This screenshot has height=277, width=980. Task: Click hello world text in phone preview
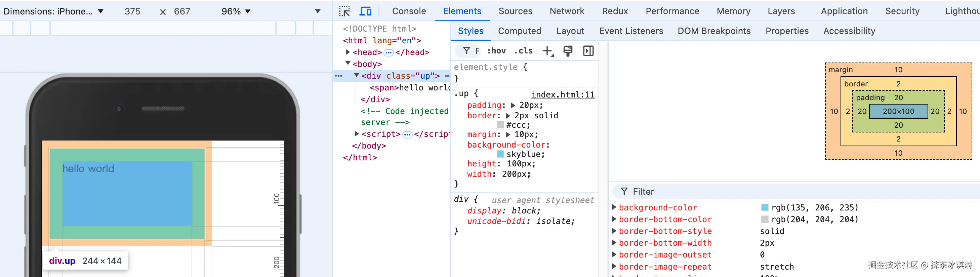[88, 168]
